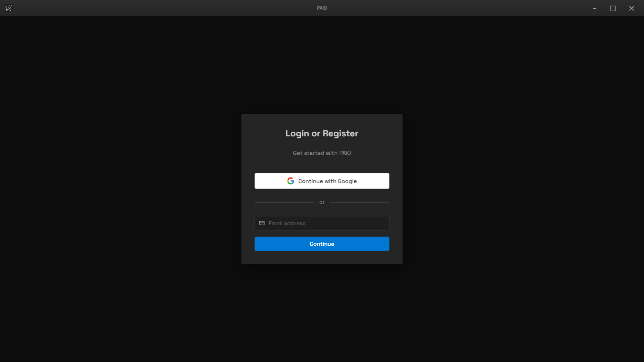This screenshot has width=644, height=362.
Task: Minimize the PAIO window
Action: (594, 8)
